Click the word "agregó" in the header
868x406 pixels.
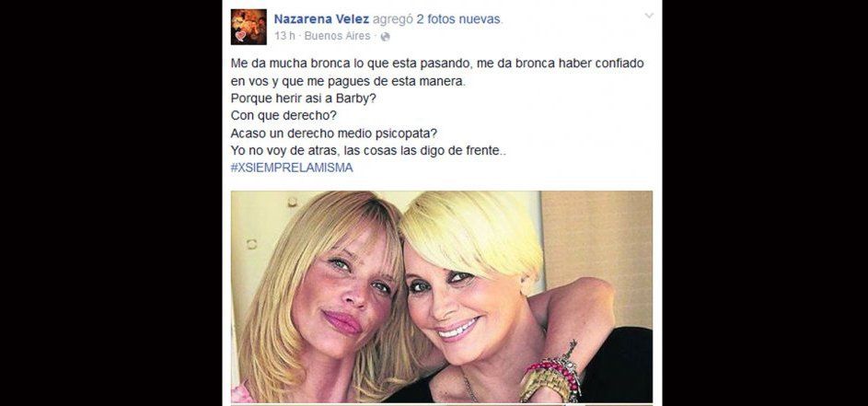tap(392, 20)
